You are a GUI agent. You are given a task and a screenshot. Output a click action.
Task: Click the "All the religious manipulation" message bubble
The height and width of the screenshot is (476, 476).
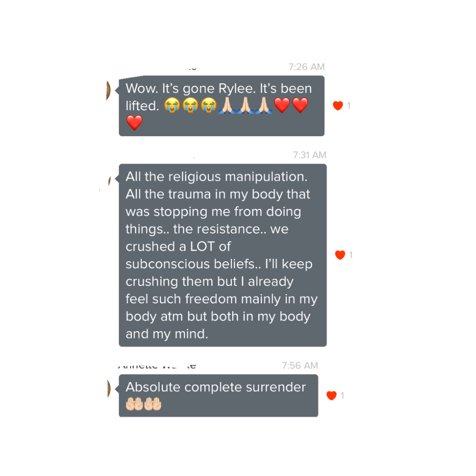click(223, 255)
